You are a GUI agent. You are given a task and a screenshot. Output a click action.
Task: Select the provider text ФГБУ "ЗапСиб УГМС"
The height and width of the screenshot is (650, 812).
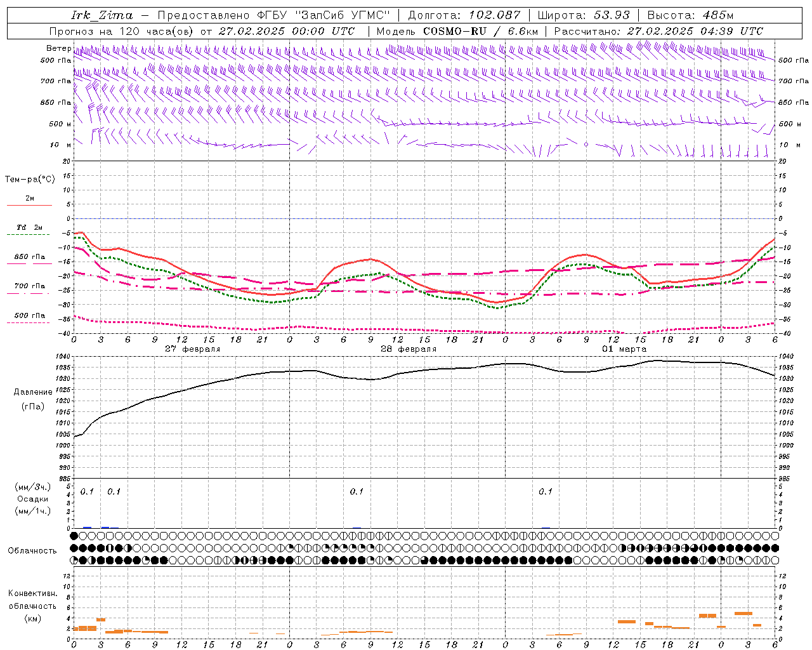pos(323,15)
